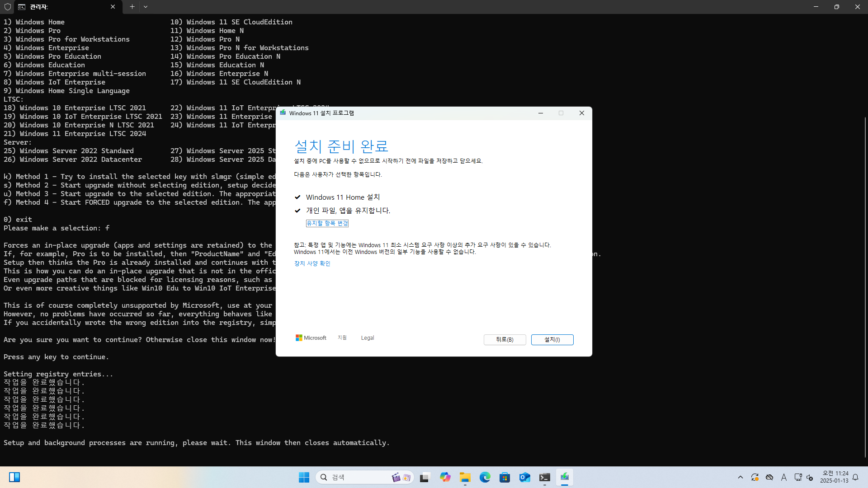Open the Windows Start menu

point(304,477)
